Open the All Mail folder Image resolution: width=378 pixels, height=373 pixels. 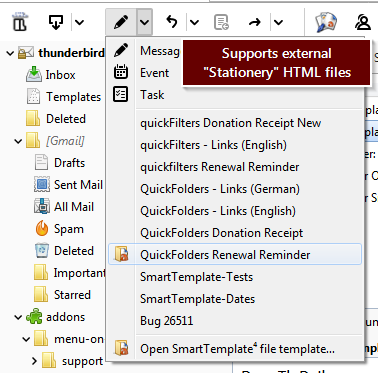74,207
